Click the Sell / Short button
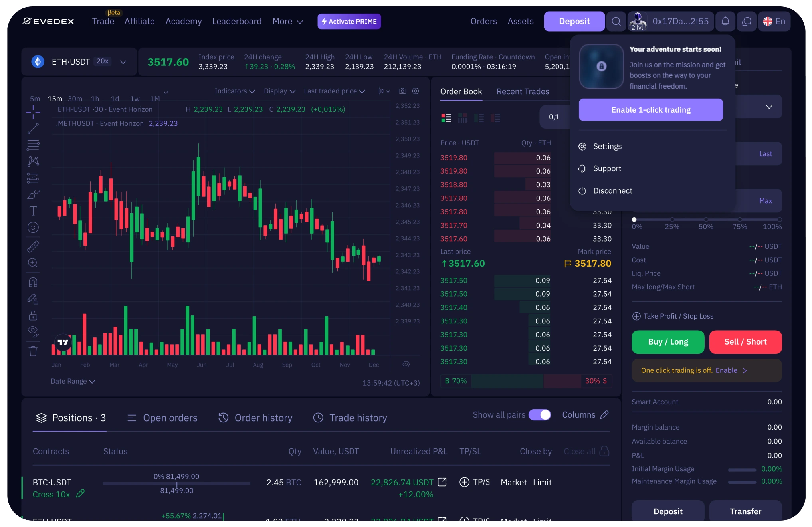 745,342
